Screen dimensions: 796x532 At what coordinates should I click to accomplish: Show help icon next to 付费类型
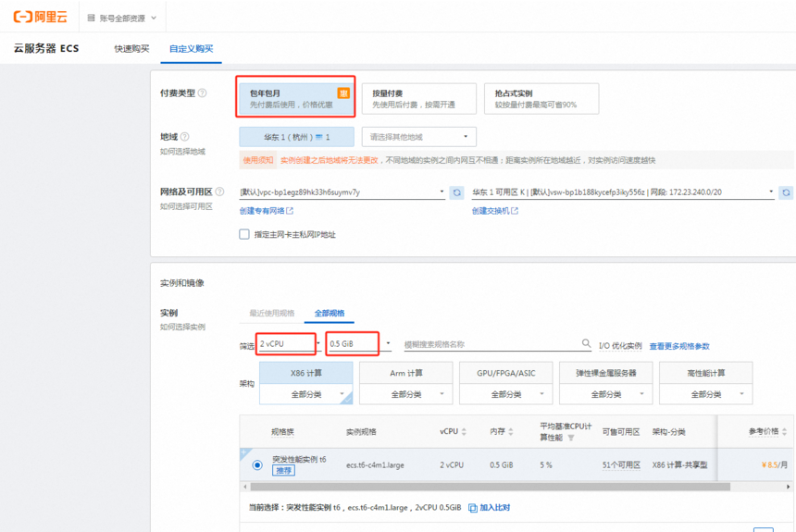click(x=202, y=93)
